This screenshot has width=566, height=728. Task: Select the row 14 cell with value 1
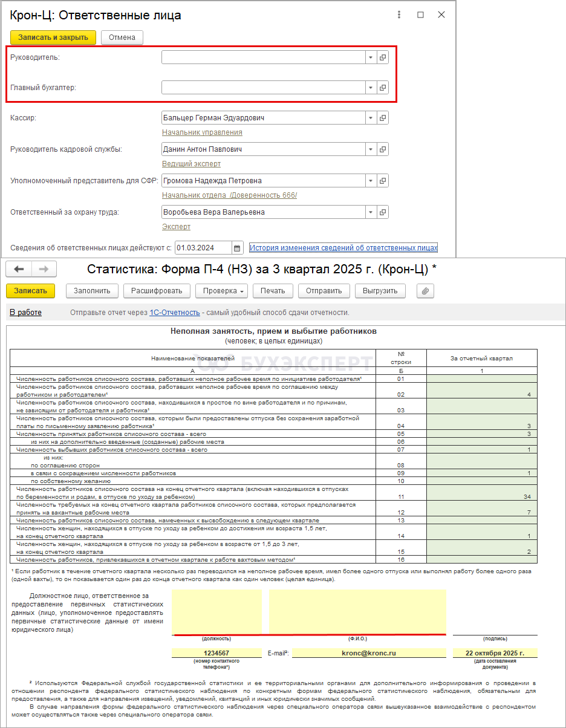tap(482, 532)
